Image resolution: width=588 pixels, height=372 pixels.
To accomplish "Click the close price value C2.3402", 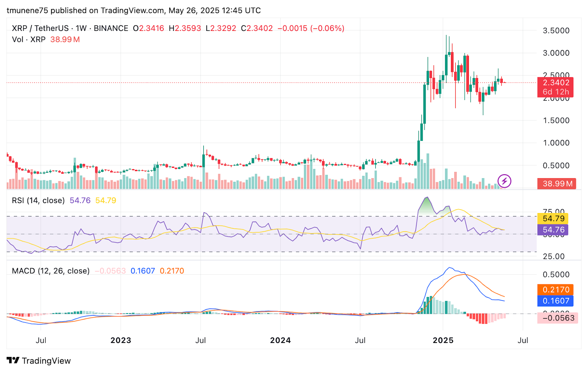I will click(257, 28).
